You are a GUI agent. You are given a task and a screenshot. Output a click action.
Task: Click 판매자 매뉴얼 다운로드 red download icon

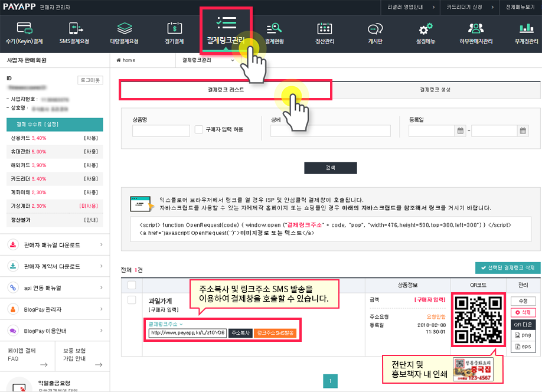(13, 245)
